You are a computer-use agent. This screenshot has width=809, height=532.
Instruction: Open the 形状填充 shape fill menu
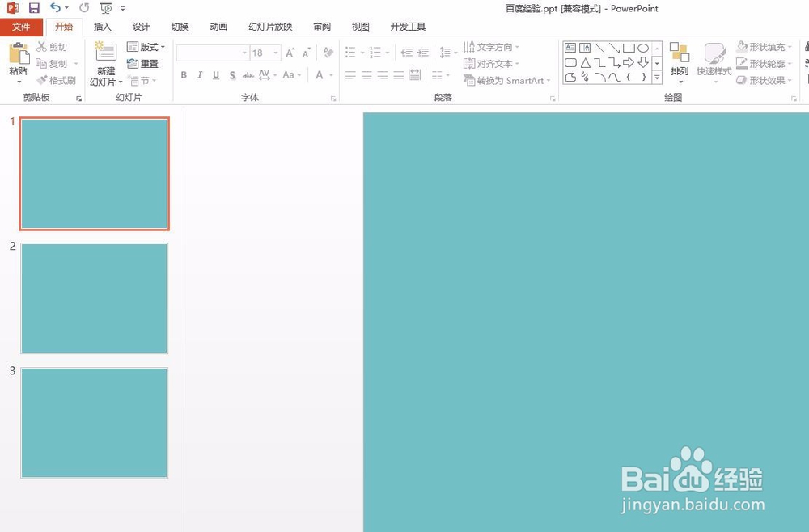point(764,47)
